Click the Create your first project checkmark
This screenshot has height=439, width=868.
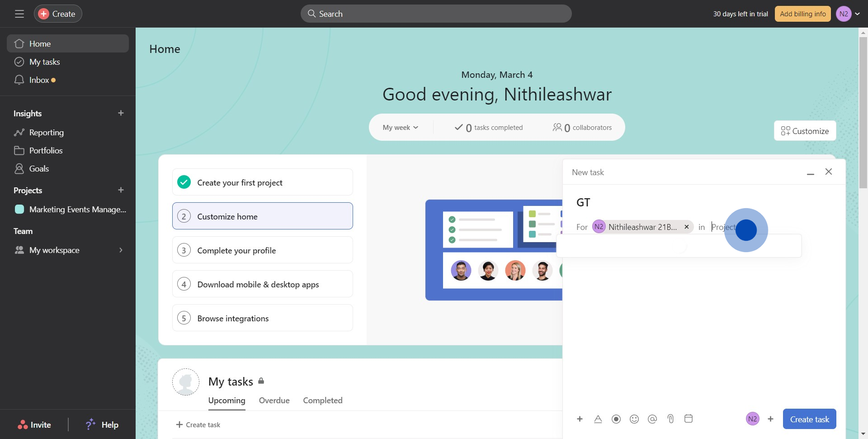click(x=184, y=182)
